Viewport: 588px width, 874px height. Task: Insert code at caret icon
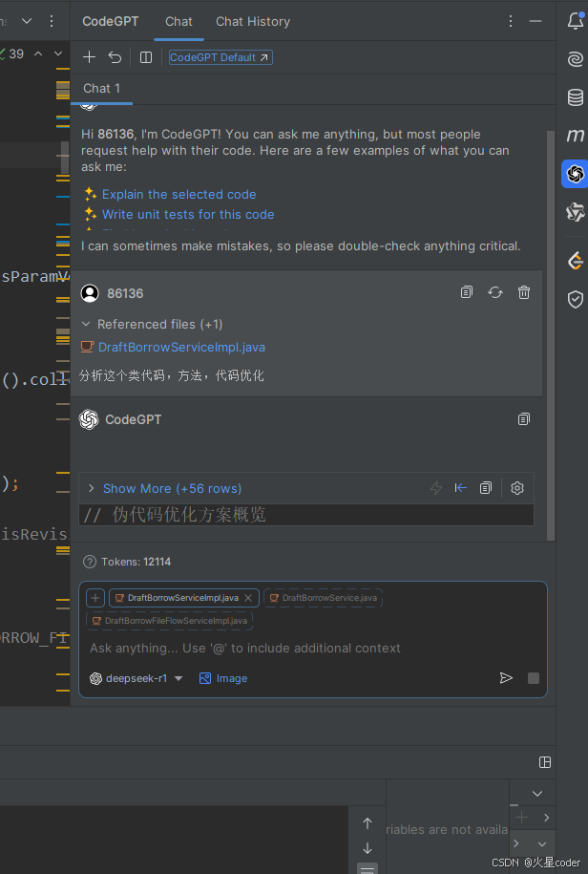coord(460,488)
